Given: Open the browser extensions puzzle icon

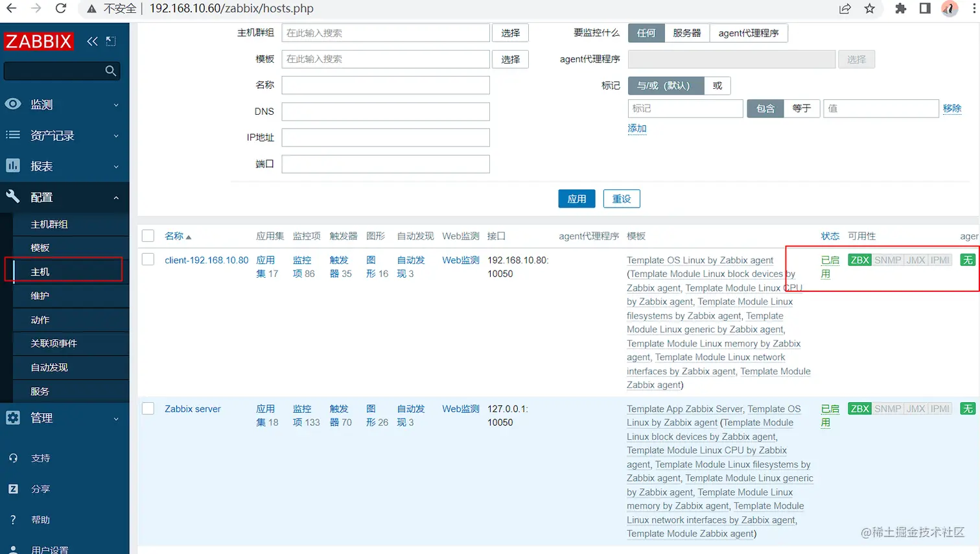Looking at the screenshot, I should point(900,8).
